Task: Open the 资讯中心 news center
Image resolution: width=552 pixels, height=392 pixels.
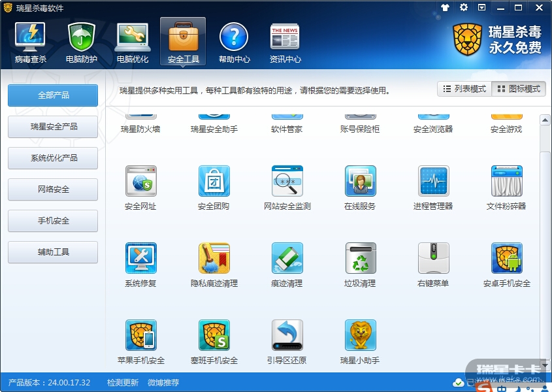Action: coord(285,42)
